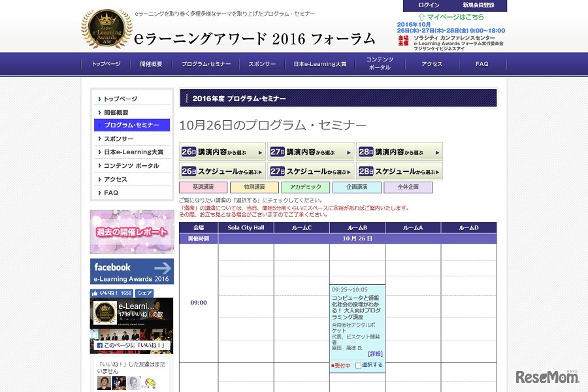Open the 26日 講演内容から選ぶ button
This screenshot has width=588, height=392.
(x=222, y=150)
